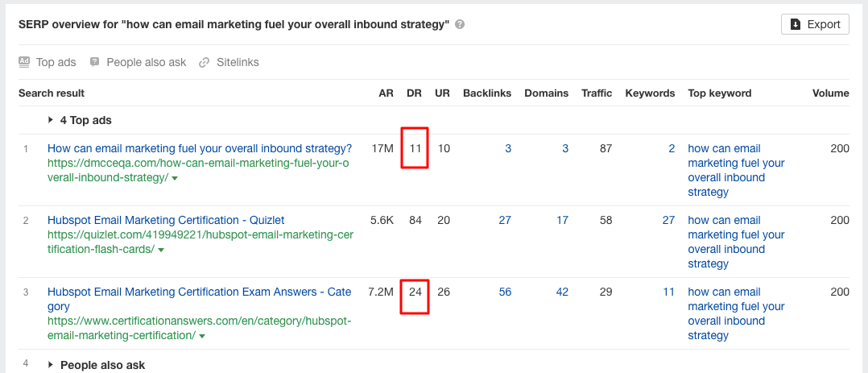868x373 pixels.
Task: Click the Backlinks column header
Action: pyautogui.click(x=486, y=93)
